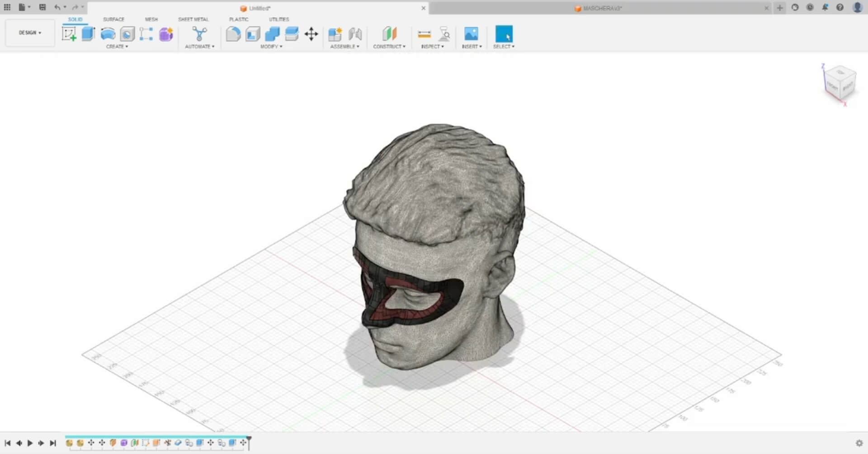The height and width of the screenshot is (454, 868).
Task: Click the Joint icon
Action: point(355,34)
